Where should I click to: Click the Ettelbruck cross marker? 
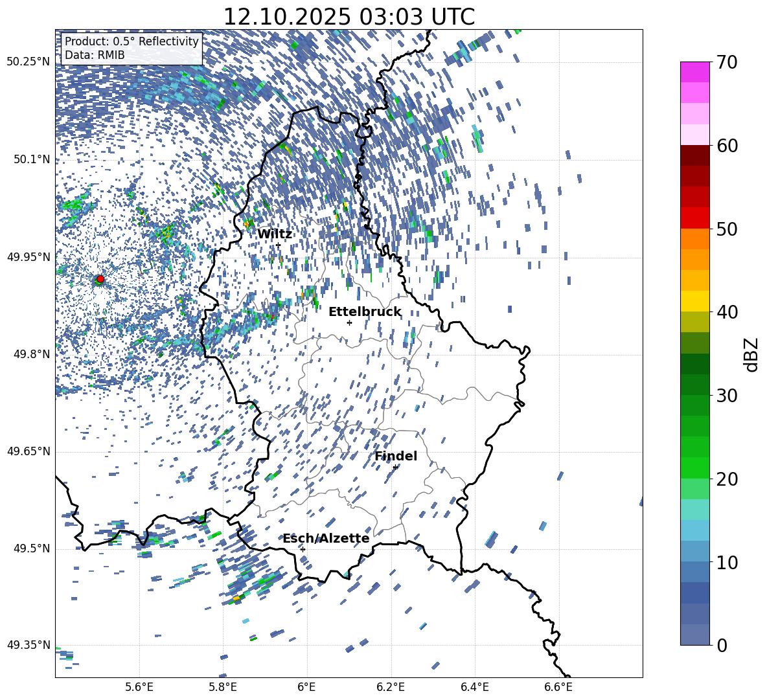349,322
